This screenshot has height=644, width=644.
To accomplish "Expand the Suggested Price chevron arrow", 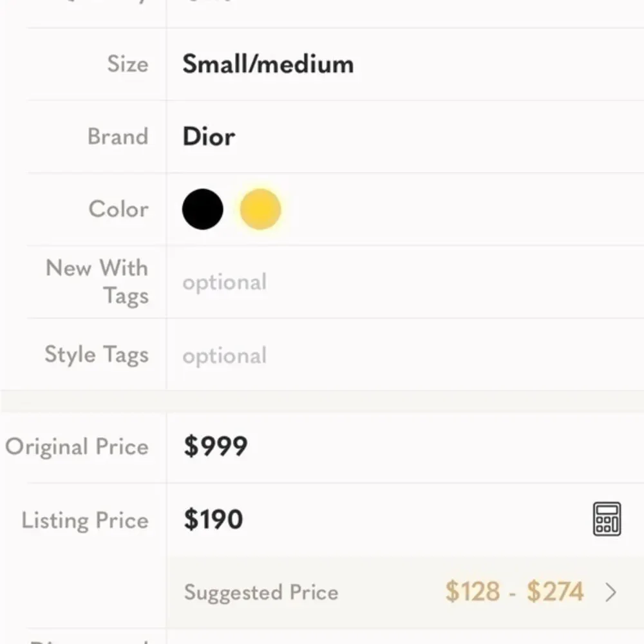I will pos(611,592).
